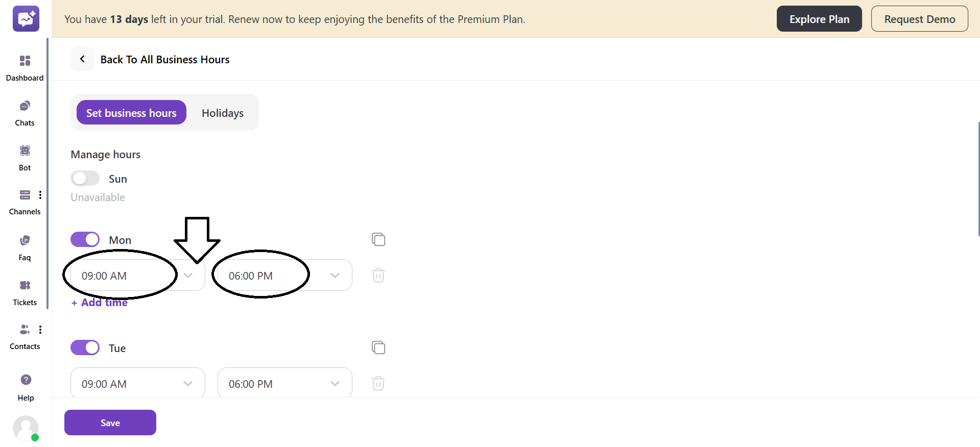The image size is (980, 447).
Task: Enable availability for Sunday
Action: click(85, 178)
